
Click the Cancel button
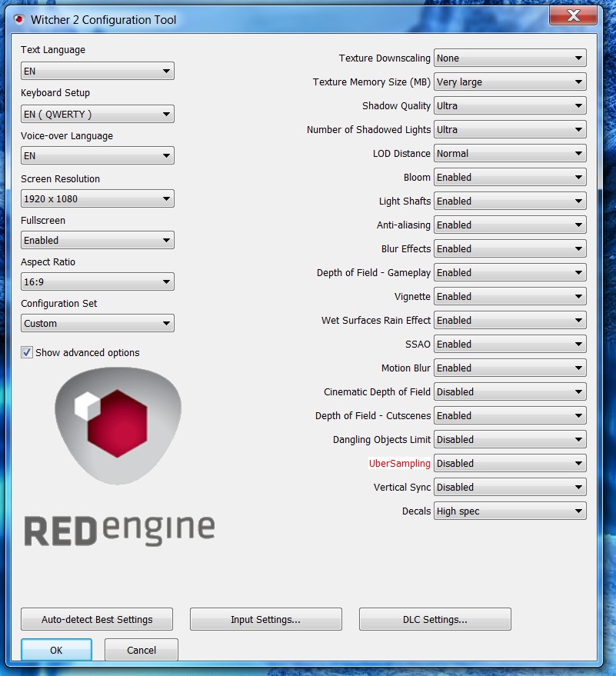coord(142,650)
